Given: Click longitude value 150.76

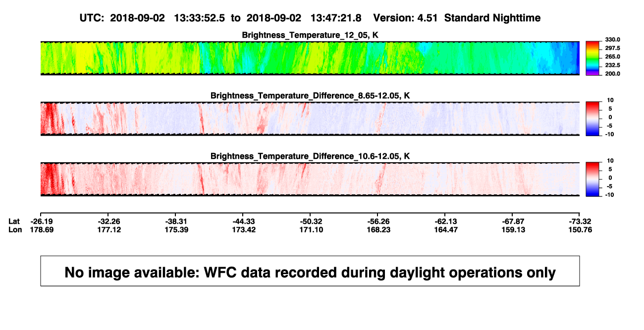Looking at the screenshot, I should pyautogui.click(x=580, y=230).
